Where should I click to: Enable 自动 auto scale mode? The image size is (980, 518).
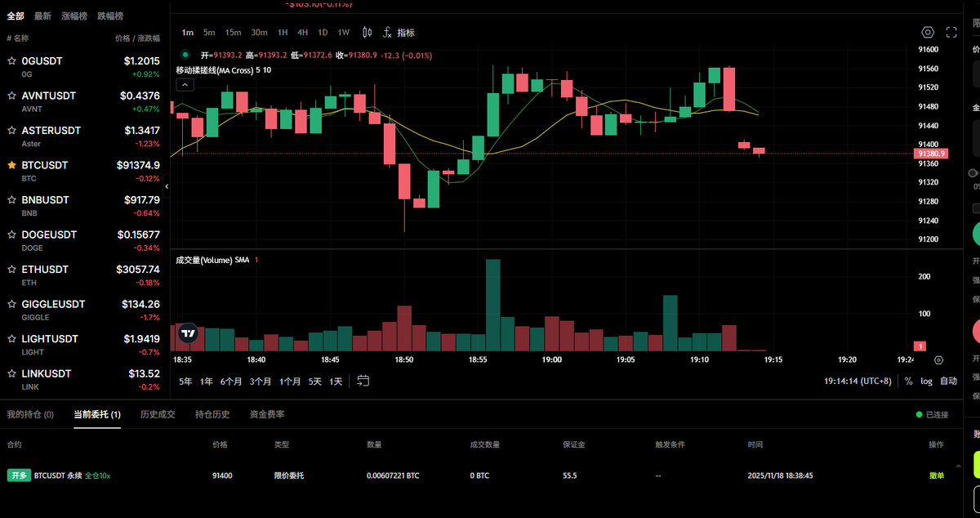pos(949,381)
